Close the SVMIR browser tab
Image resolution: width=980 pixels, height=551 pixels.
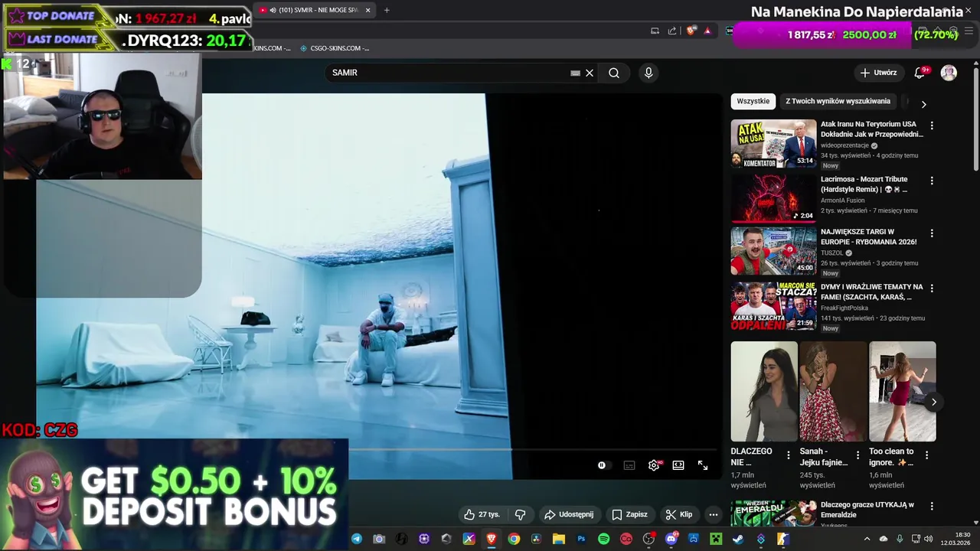pos(368,10)
